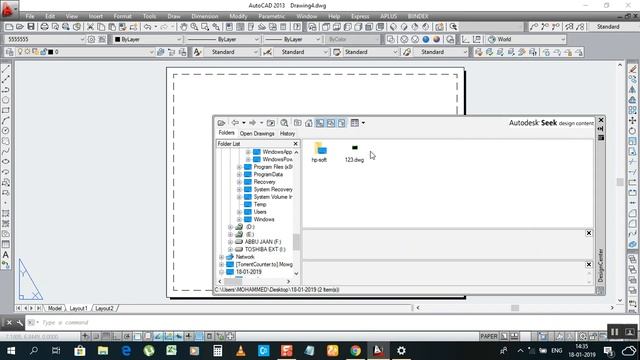Close the Folder List pane

click(296, 144)
